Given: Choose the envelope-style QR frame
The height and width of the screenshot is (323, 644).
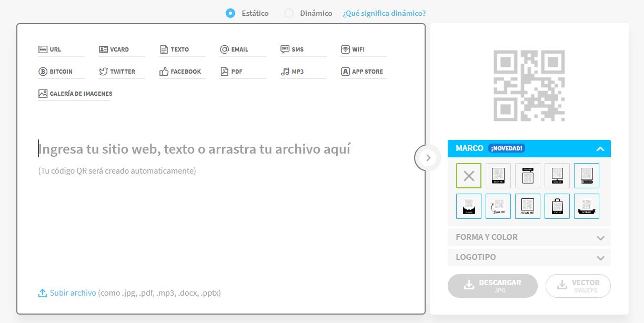Looking at the screenshot, I should pos(469,206).
